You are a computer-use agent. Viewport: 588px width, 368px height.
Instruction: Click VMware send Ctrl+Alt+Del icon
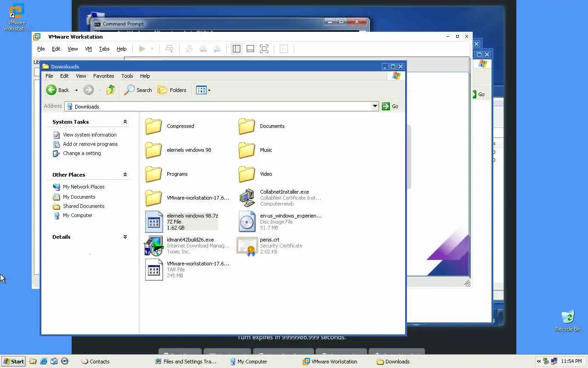coord(170,49)
